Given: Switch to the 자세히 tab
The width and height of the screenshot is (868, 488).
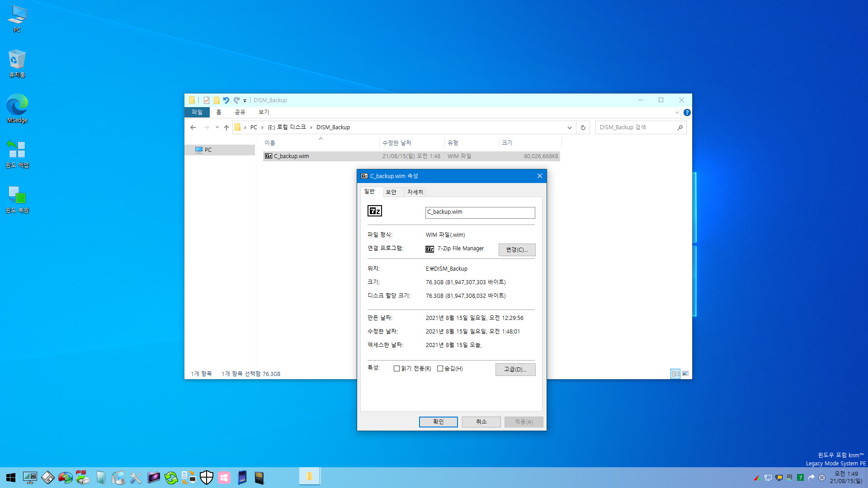Looking at the screenshot, I should [x=415, y=192].
